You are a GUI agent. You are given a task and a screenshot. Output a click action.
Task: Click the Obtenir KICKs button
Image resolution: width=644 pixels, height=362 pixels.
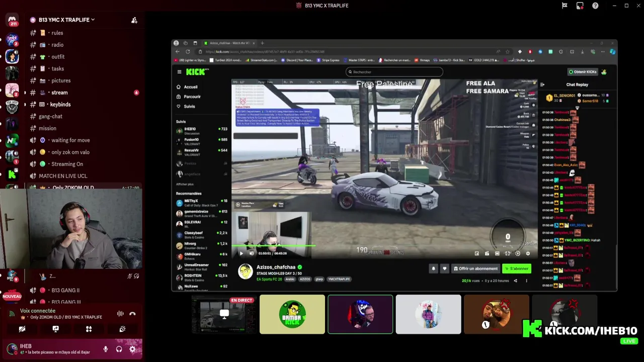[582, 72]
